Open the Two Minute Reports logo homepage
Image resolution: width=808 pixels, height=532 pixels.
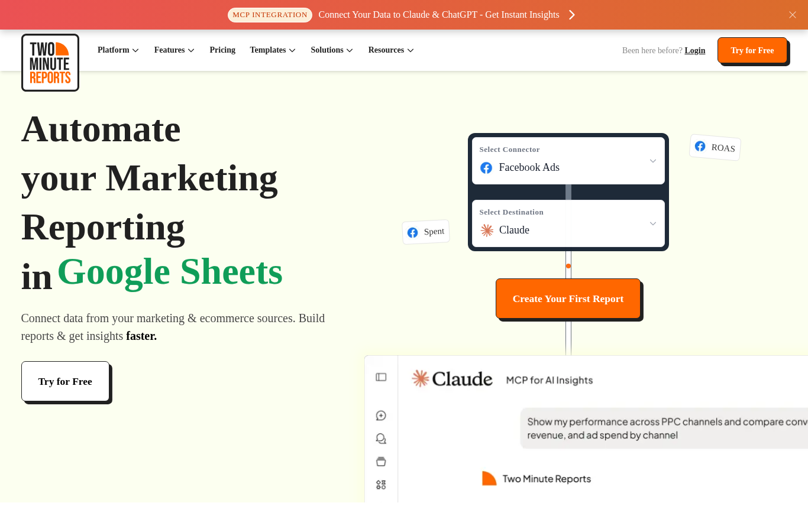tap(50, 63)
